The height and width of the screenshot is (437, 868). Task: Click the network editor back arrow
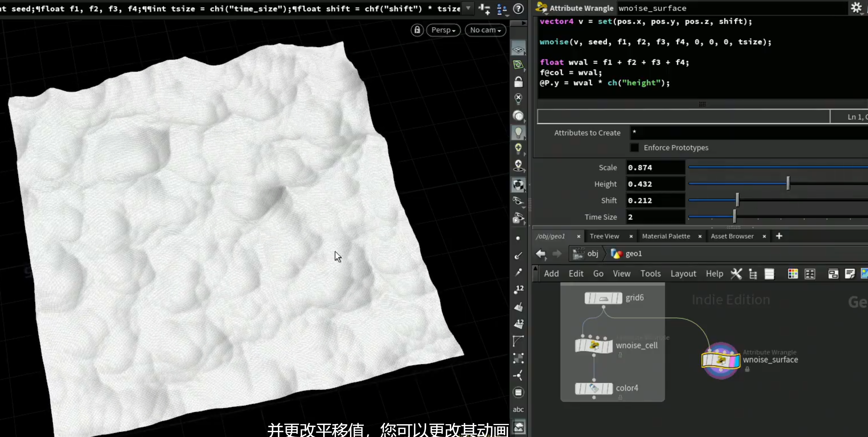point(541,253)
